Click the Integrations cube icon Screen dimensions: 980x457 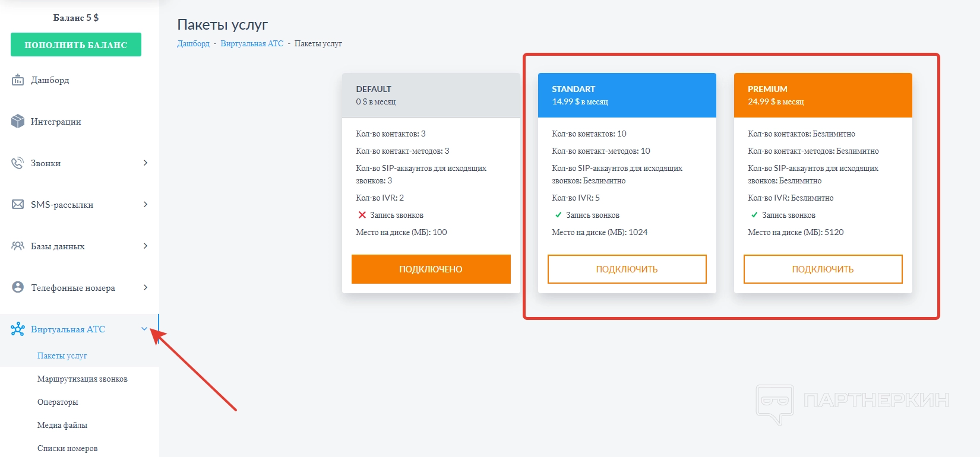[18, 122]
